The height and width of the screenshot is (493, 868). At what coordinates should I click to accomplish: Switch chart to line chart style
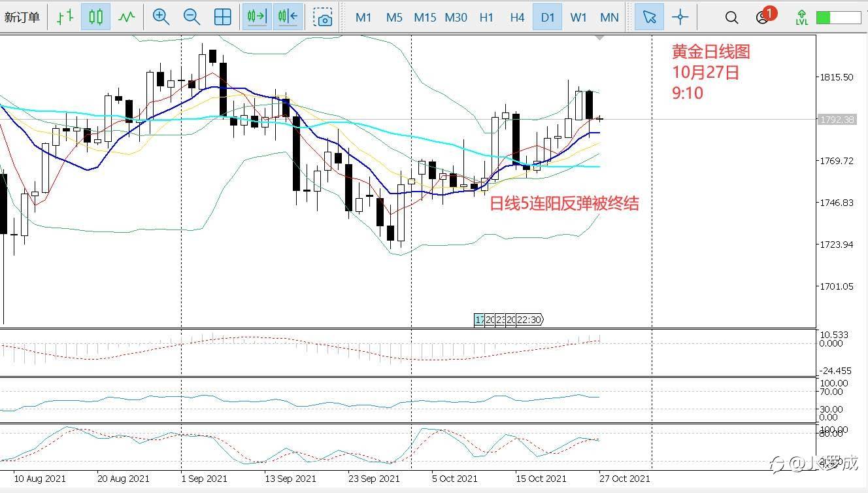[126, 17]
